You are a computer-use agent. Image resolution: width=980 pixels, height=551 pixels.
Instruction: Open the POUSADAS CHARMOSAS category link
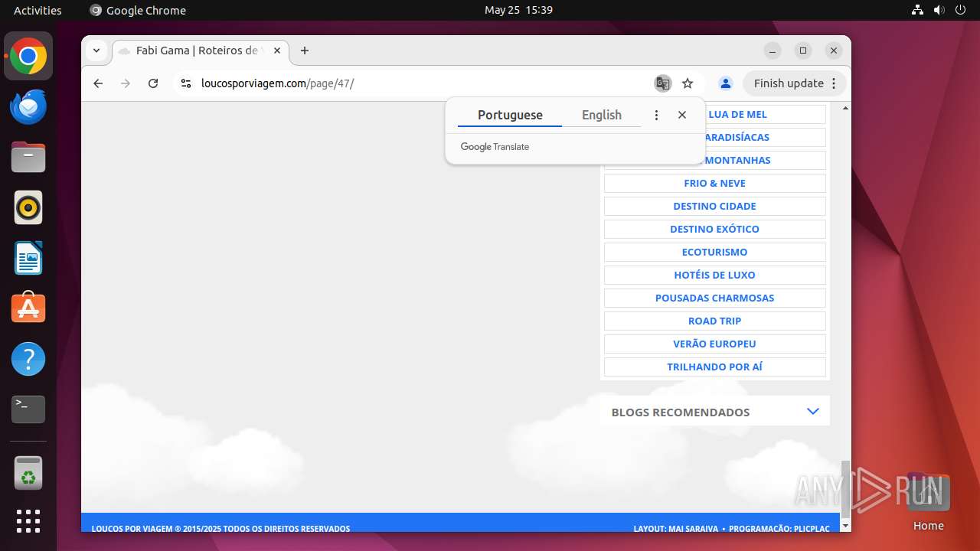(x=715, y=298)
